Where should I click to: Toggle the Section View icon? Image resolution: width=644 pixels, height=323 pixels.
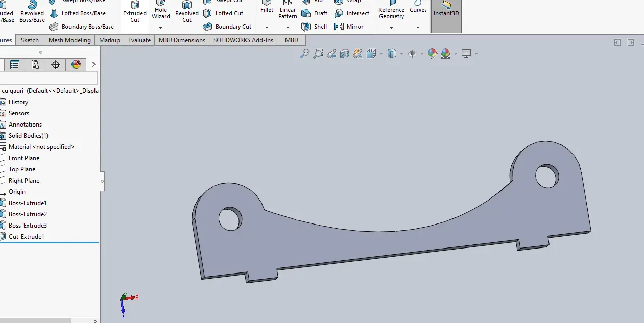(x=345, y=54)
